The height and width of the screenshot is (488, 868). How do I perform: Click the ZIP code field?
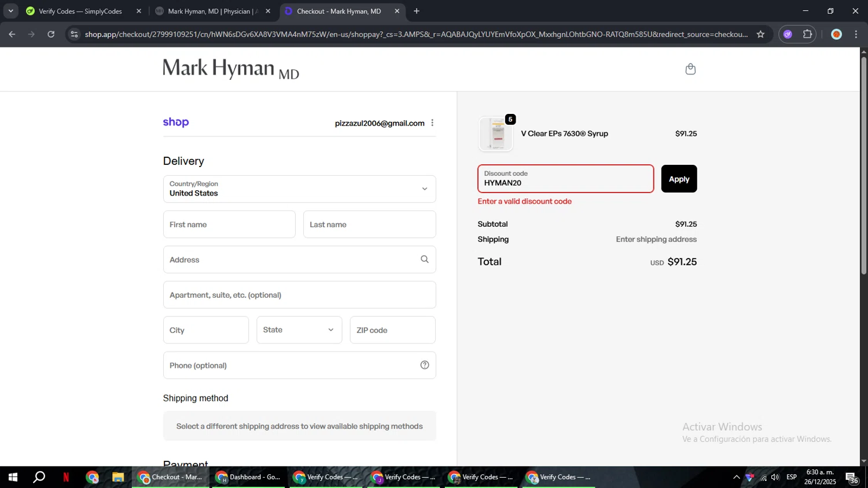(392, 330)
